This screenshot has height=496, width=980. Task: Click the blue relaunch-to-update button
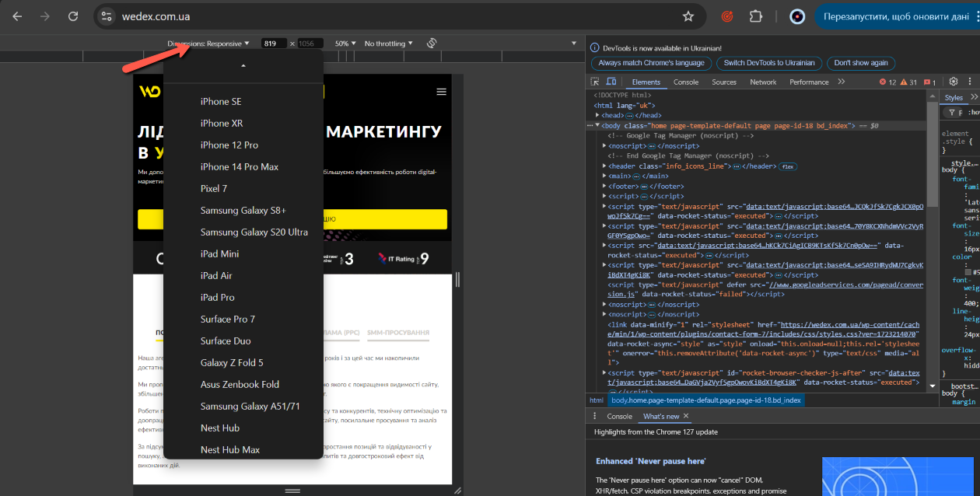(x=897, y=16)
